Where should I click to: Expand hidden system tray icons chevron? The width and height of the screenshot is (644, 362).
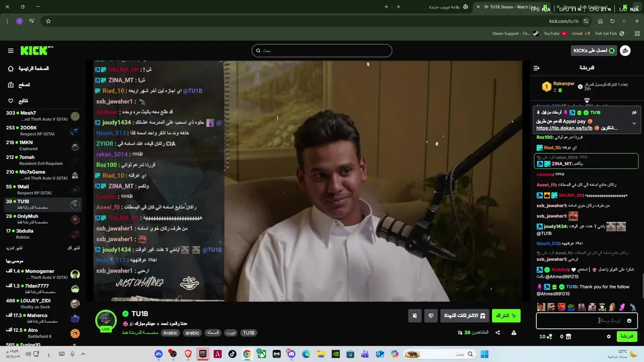tap(83, 354)
